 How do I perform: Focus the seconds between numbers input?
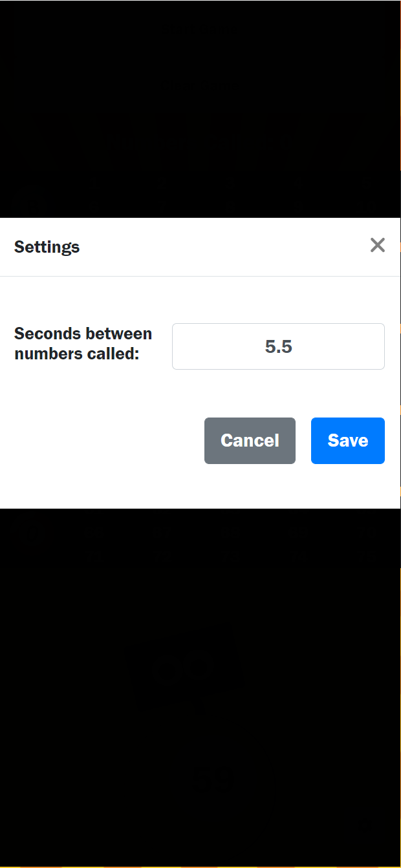pos(278,346)
